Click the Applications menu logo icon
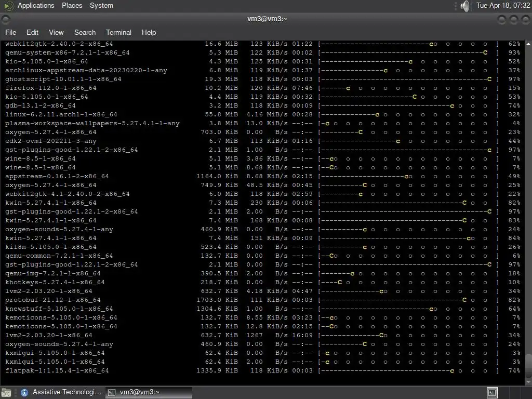 tap(8, 6)
